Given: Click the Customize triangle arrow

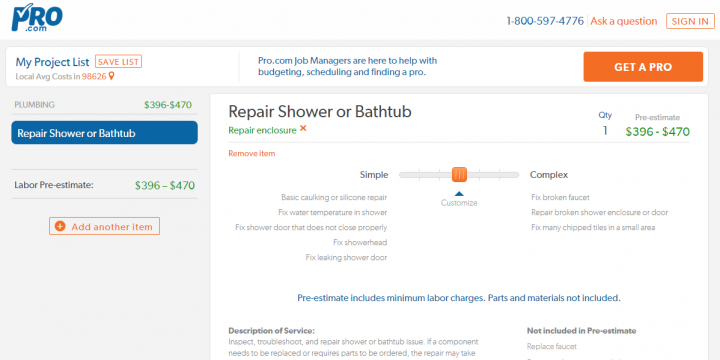Looking at the screenshot, I should pyautogui.click(x=459, y=193).
